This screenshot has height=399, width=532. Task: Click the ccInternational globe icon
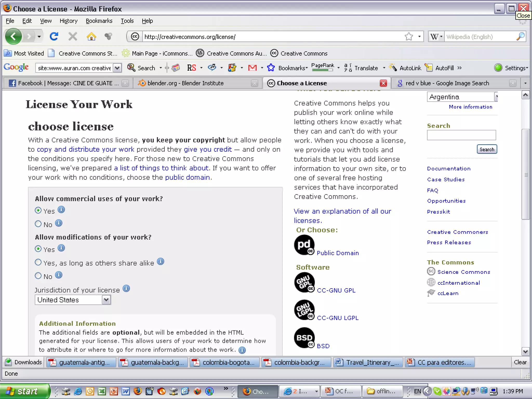(431, 282)
